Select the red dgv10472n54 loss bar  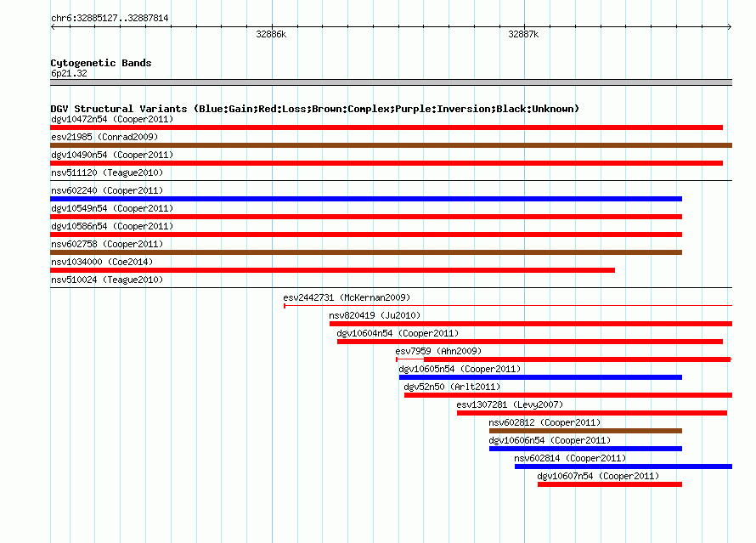tap(386, 127)
